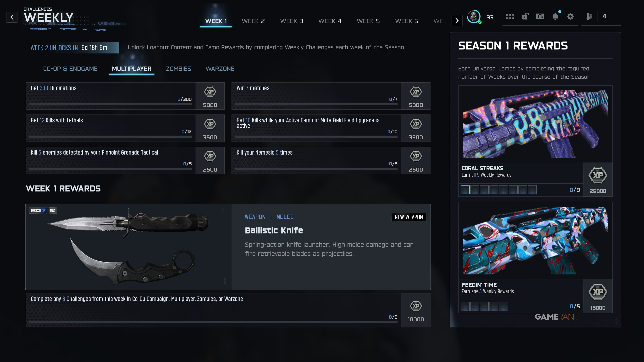644x362 pixels.
Task: Open the Warzone challenges tab
Action: pyautogui.click(x=220, y=69)
